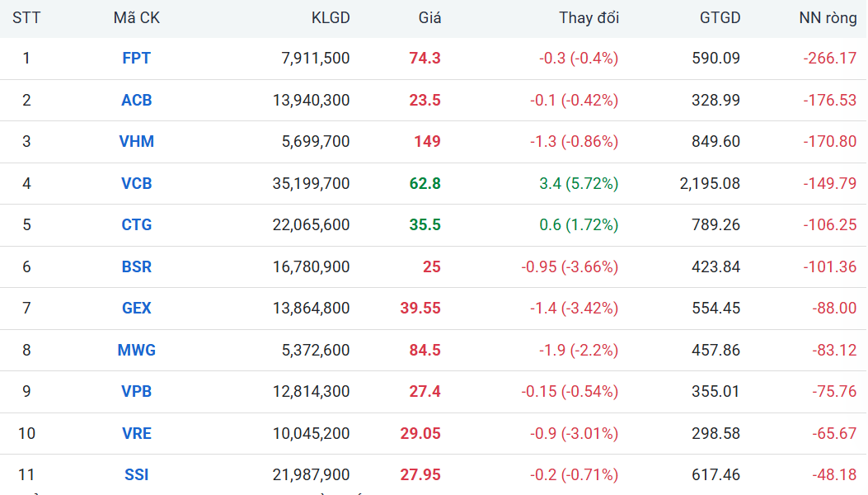This screenshot has height=495, width=868.
Task: Click MWG trade value 457.86
Action: [x=716, y=351]
